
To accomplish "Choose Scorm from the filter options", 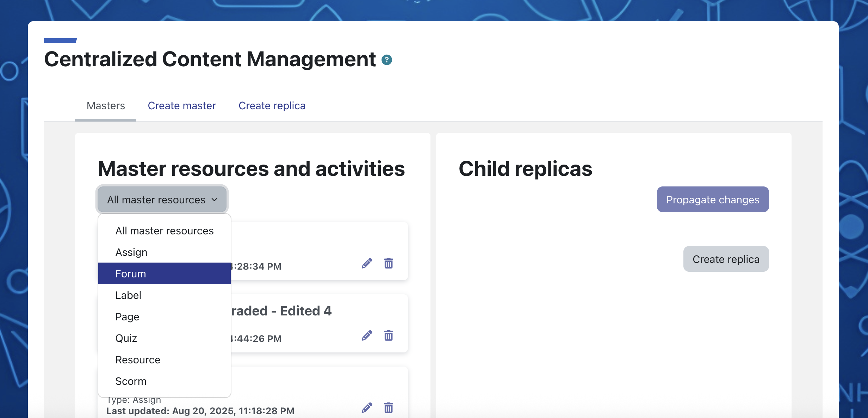I will 165,381.
